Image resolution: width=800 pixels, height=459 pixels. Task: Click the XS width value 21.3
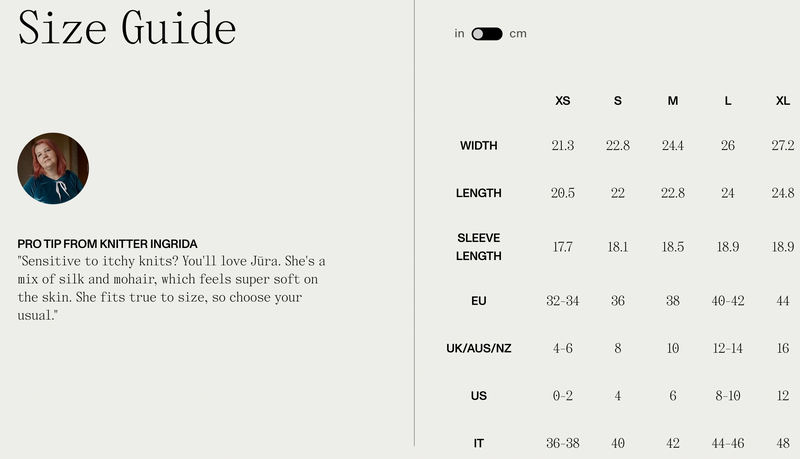pyautogui.click(x=563, y=146)
